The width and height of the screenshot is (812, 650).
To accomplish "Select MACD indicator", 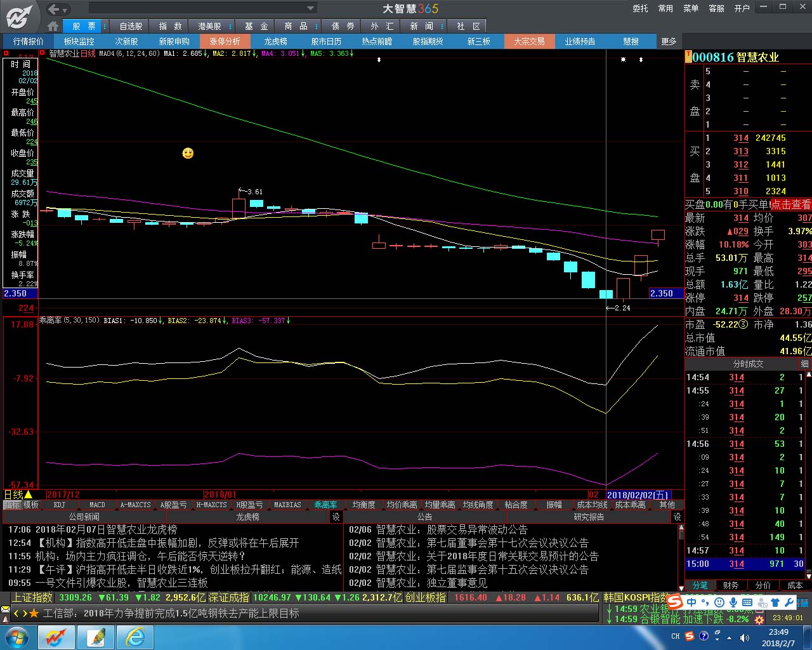I will click(98, 505).
